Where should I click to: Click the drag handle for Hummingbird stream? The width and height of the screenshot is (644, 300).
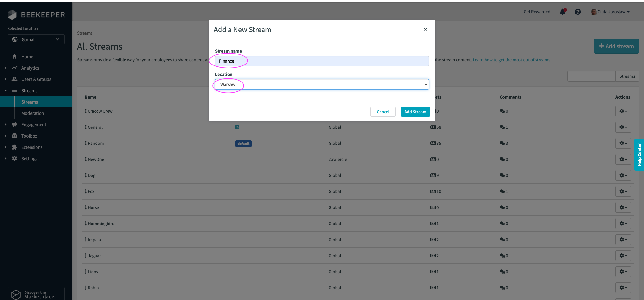click(86, 224)
